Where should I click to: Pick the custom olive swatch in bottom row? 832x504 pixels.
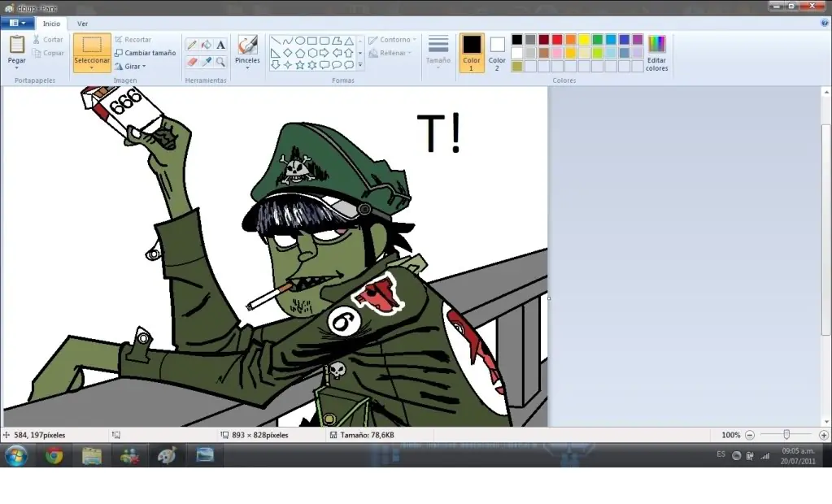tap(516, 67)
